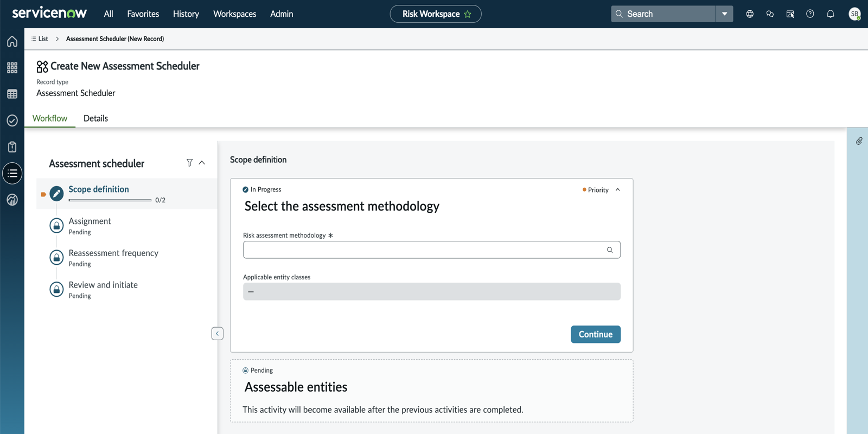Select the Scope definition step

coord(127,194)
